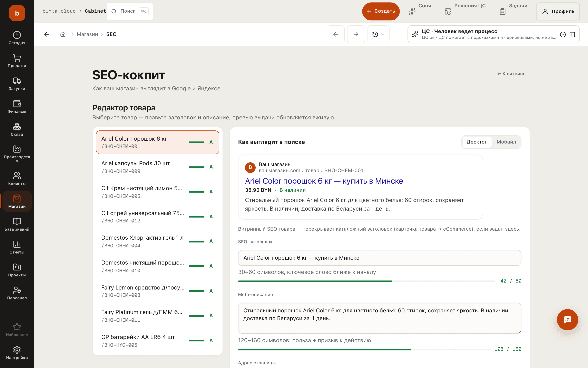Open the binta logo home
The width and height of the screenshot is (588, 368).
click(17, 13)
